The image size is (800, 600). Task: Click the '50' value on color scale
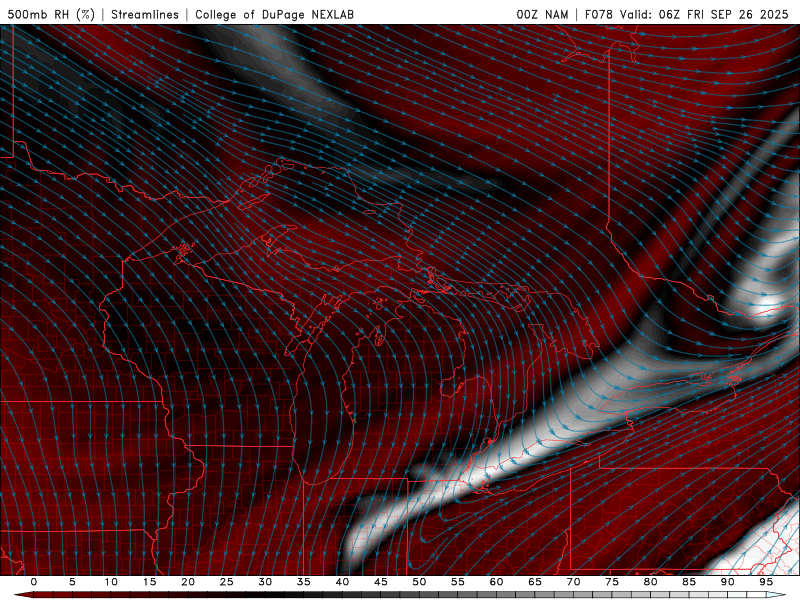419,582
